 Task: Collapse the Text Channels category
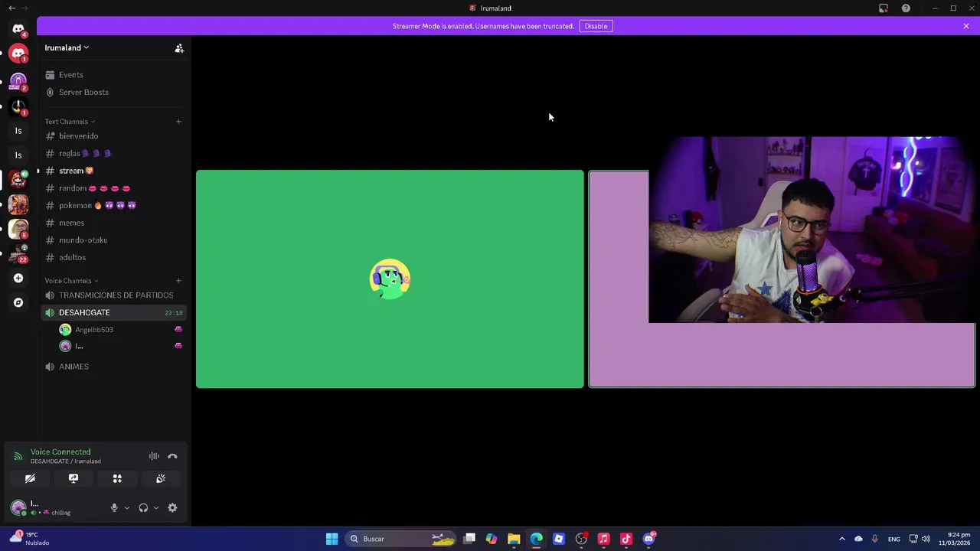[x=70, y=122]
